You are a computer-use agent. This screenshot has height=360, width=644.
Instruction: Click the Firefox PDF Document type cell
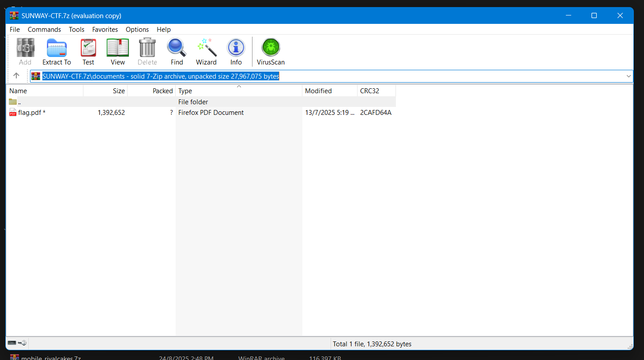pyautogui.click(x=211, y=112)
